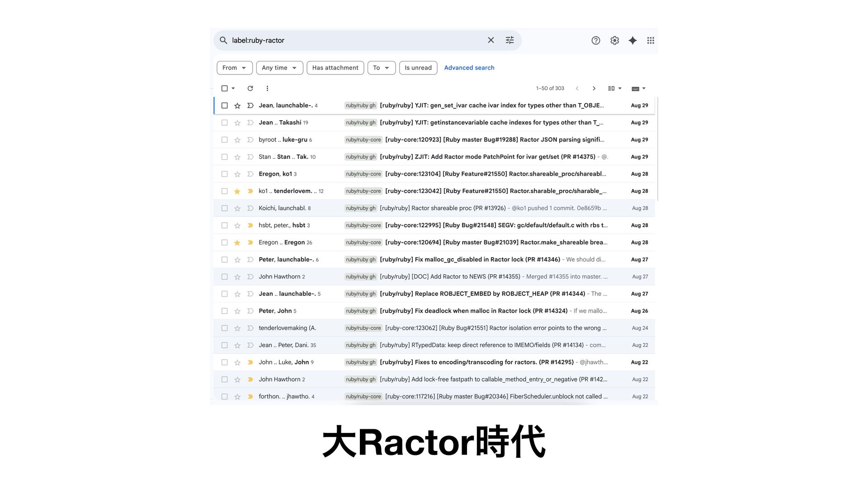Open the Fixes to encoding/transcoding PR #14295 email
This screenshot has height=488, width=868.
[434, 362]
